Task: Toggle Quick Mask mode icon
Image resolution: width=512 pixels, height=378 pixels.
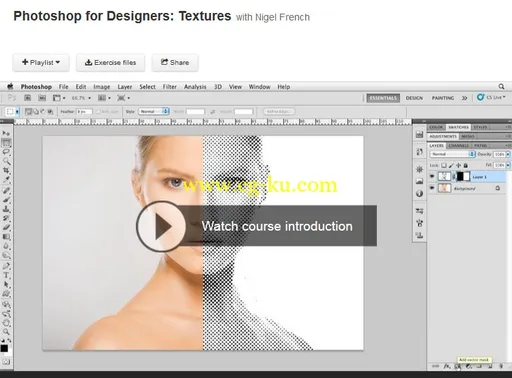Action: pos(6,361)
